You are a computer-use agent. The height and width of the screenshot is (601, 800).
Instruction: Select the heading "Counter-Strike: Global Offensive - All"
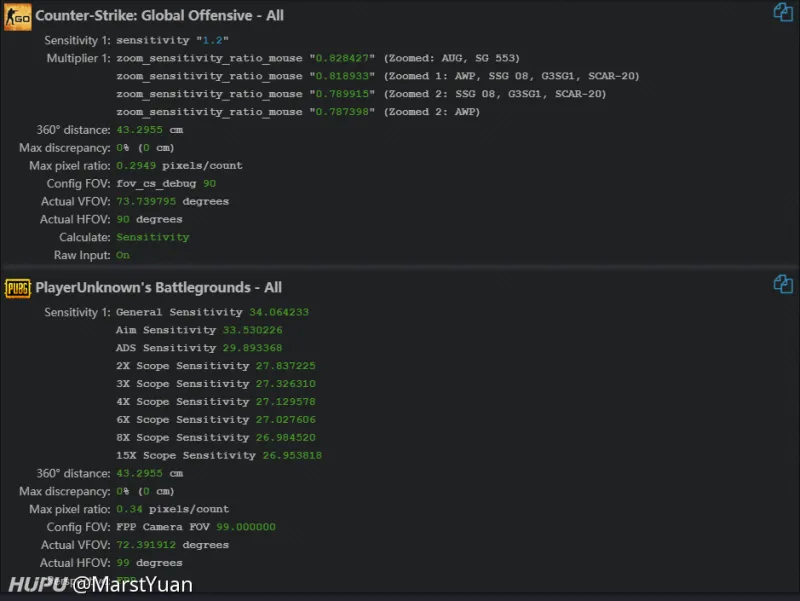(x=159, y=15)
